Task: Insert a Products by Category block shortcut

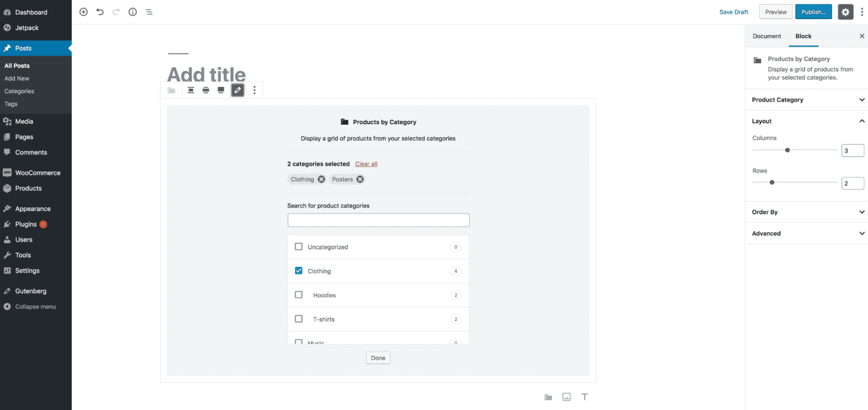Action: [548, 397]
